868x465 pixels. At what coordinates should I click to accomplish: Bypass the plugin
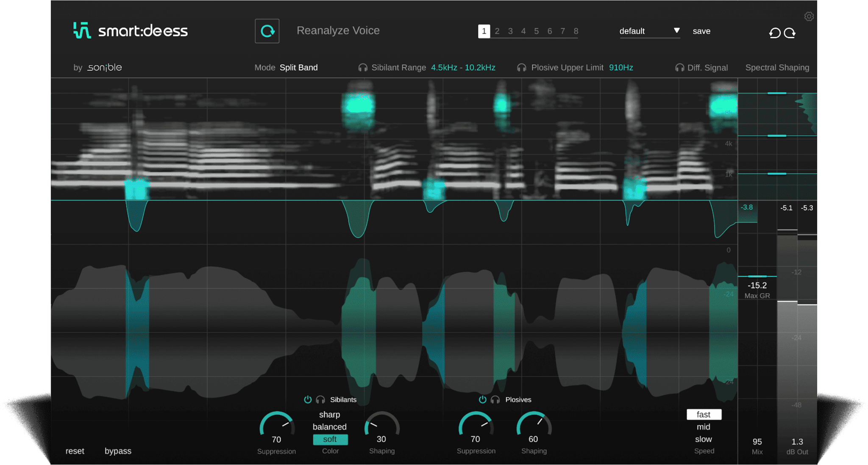pos(118,451)
